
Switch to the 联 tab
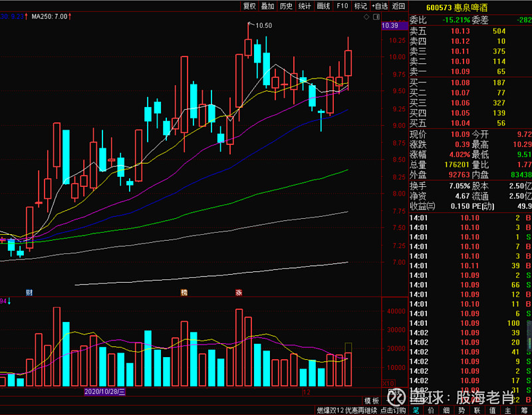[477, 410]
